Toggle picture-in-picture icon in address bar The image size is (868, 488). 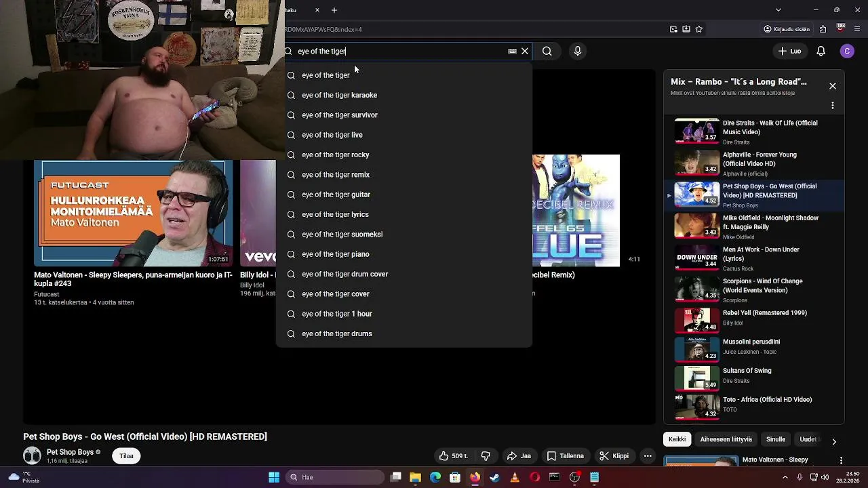pos(673,29)
